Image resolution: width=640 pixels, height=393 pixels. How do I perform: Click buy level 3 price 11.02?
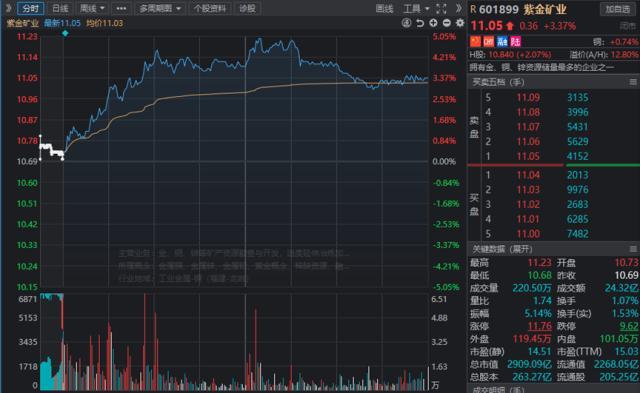(x=528, y=204)
